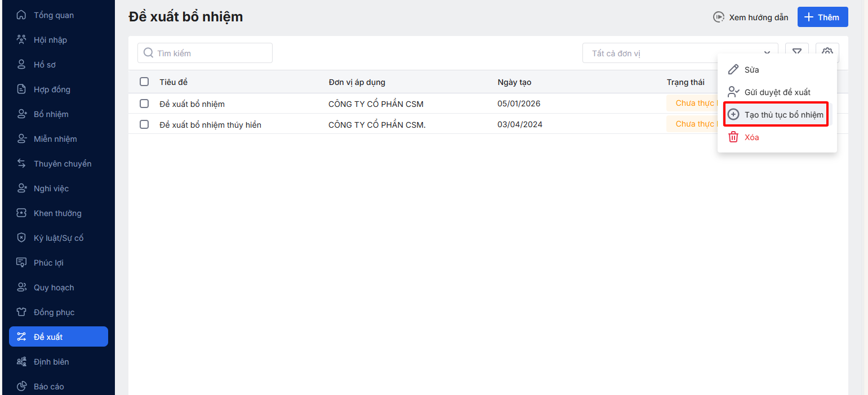Click the red Xóa trash icon

click(x=733, y=137)
